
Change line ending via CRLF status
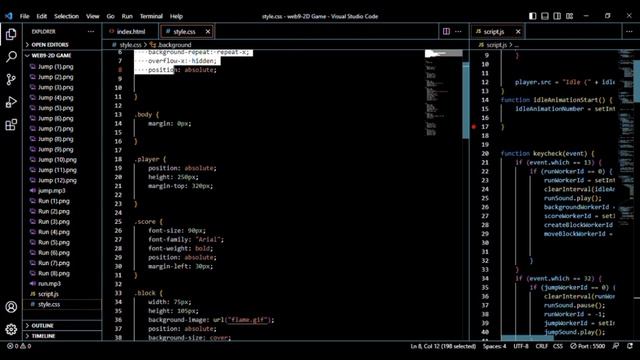coord(542,346)
